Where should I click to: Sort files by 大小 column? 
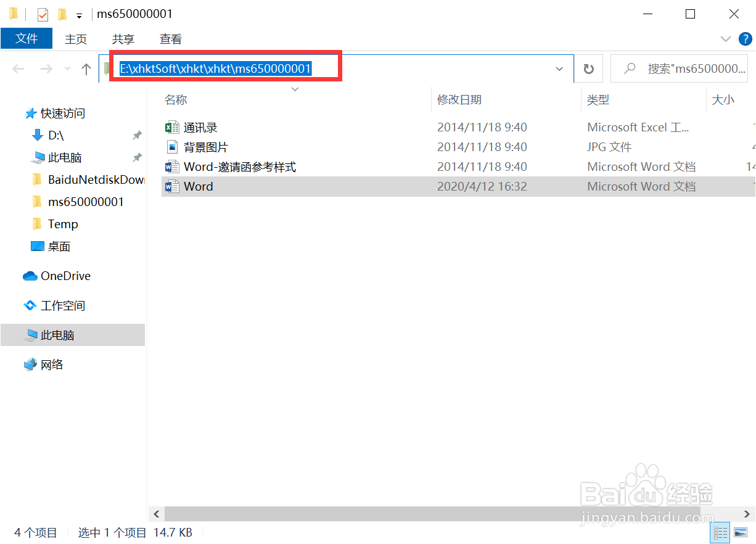pyautogui.click(x=723, y=100)
